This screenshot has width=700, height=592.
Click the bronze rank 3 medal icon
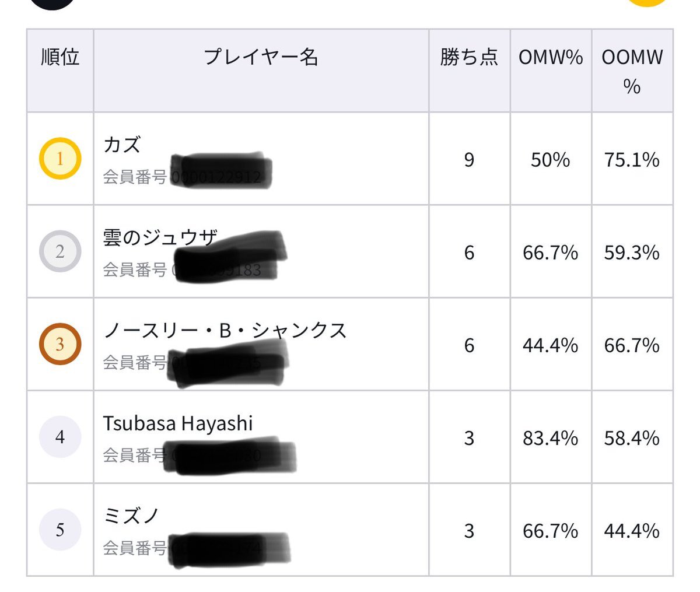click(60, 344)
